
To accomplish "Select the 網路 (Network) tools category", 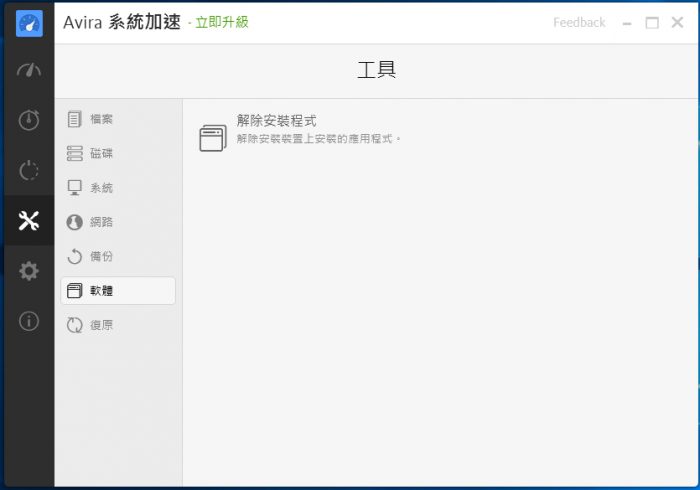I will tap(118, 222).
